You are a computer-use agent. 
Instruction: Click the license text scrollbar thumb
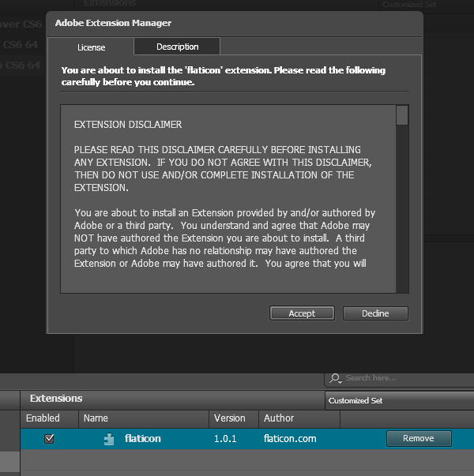[402, 115]
